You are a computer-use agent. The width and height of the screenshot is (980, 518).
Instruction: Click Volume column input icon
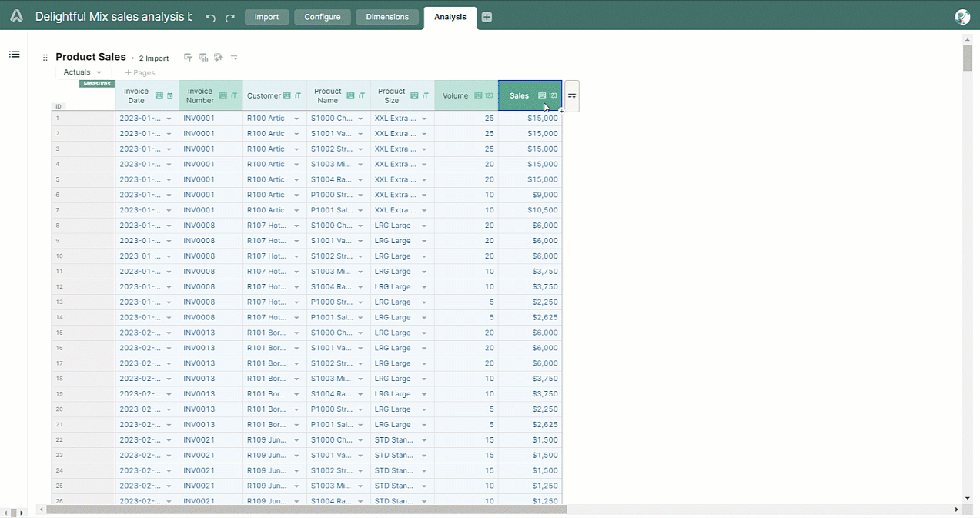click(x=478, y=95)
